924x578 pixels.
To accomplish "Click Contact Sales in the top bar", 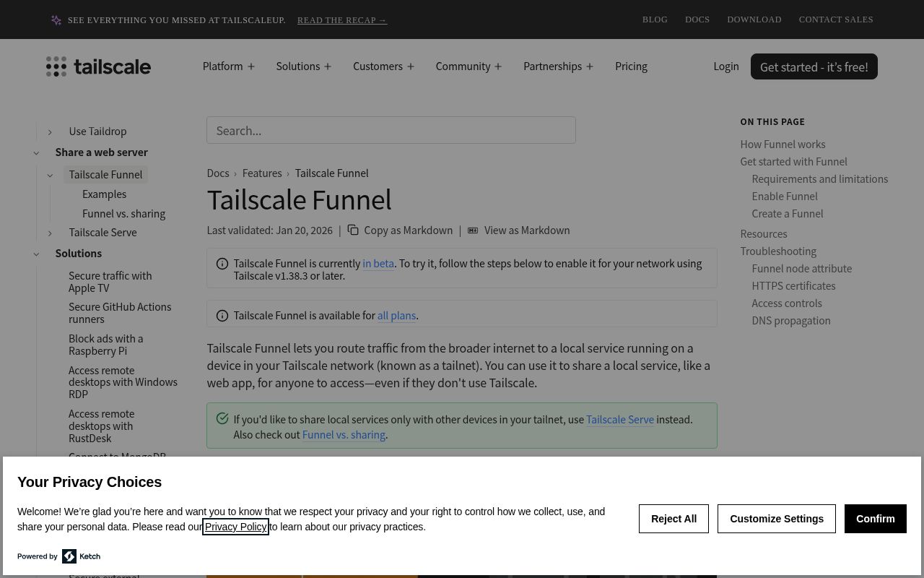I will click(836, 20).
